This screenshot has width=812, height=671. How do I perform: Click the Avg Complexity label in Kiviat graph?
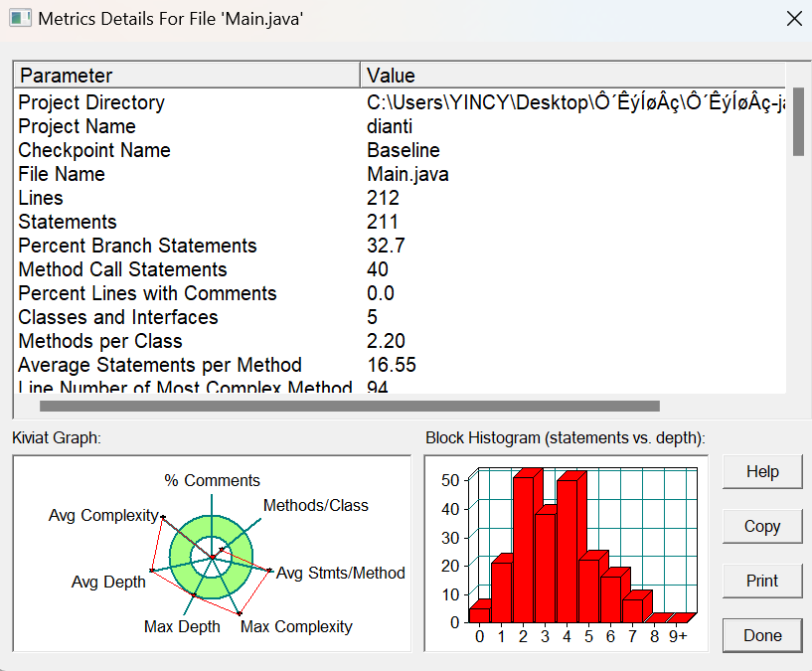(x=103, y=515)
